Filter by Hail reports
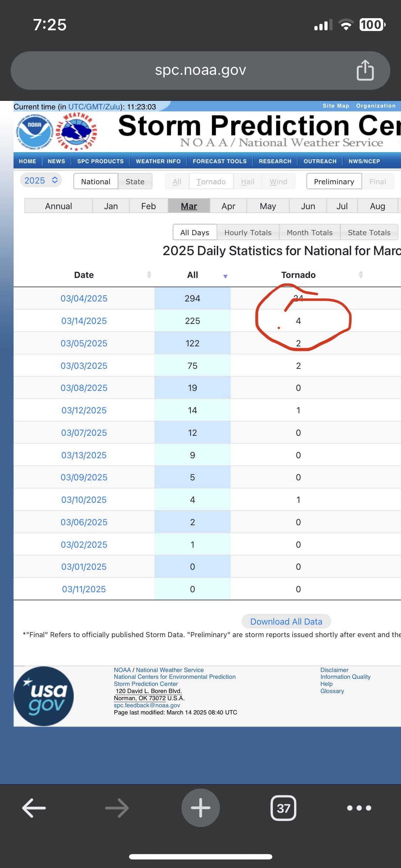401x868 pixels. pos(247,181)
